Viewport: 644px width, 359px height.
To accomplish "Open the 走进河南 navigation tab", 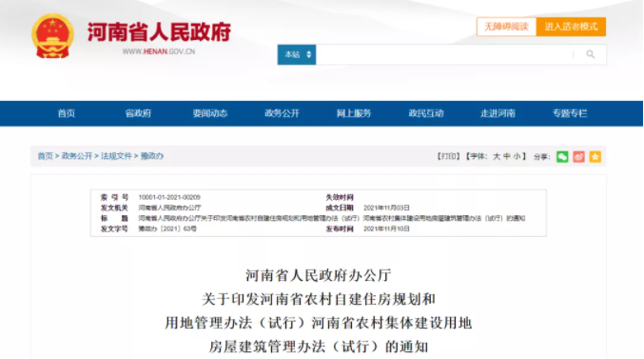I will pos(498,113).
